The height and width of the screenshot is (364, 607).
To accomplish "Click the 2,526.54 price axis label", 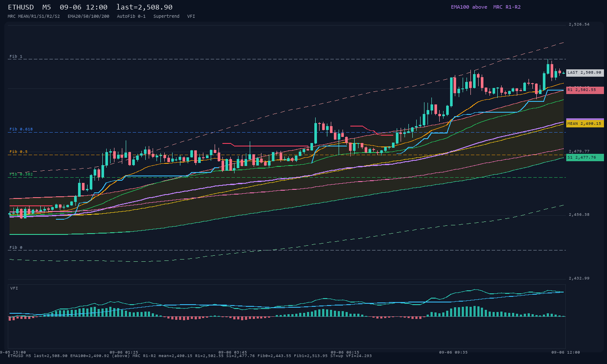I will 579,24.
